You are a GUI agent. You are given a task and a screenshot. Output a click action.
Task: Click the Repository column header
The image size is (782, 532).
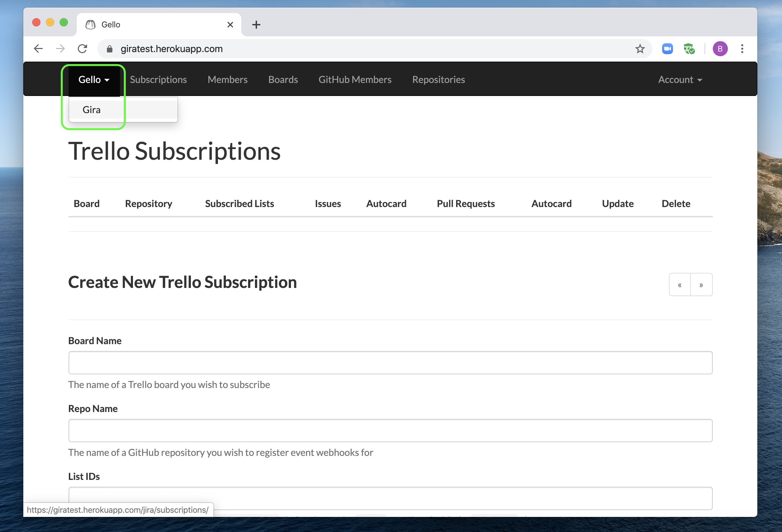(149, 204)
